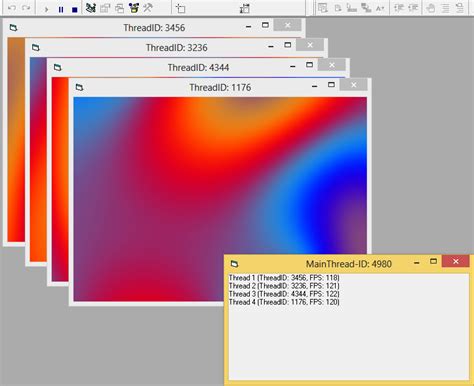
Task: Maximize the ThreadID: 4344 window
Action: pos(309,65)
